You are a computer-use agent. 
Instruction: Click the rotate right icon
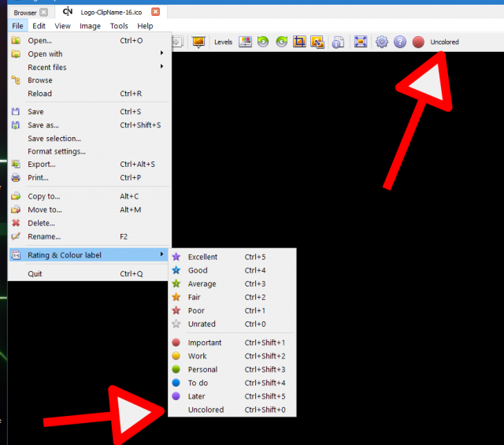(x=282, y=42)
